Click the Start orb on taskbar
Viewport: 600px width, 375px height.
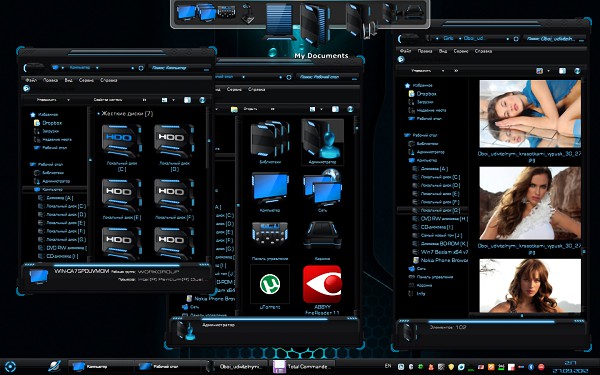point(10,367)
